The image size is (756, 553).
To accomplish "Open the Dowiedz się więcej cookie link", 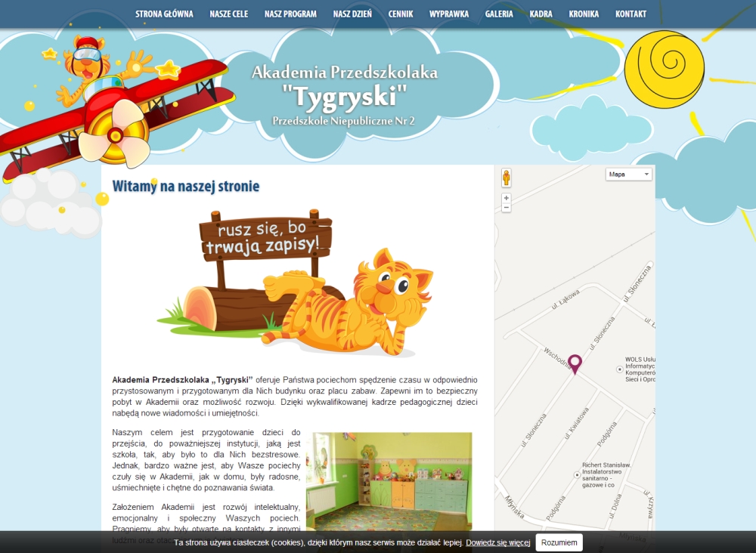I will click(x=497, y=542).
